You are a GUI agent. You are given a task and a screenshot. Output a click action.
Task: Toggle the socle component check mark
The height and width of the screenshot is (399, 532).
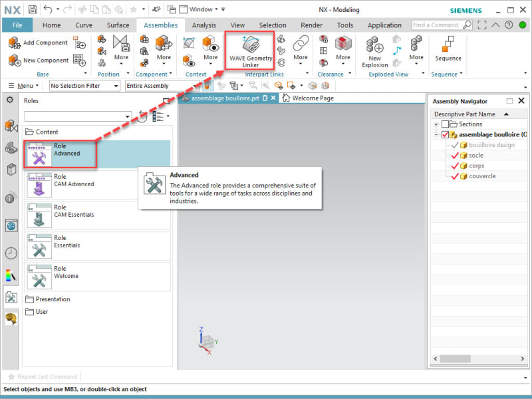tap(455, 156)
